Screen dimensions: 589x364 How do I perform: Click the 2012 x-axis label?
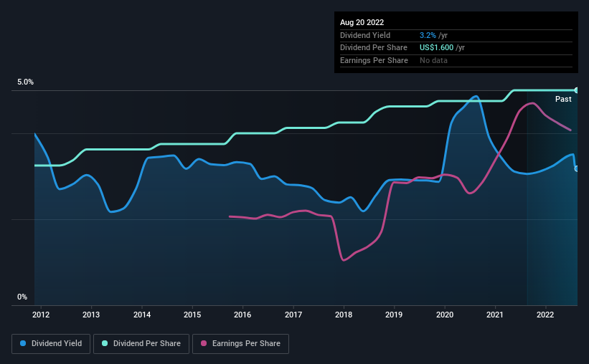(41, 315)
